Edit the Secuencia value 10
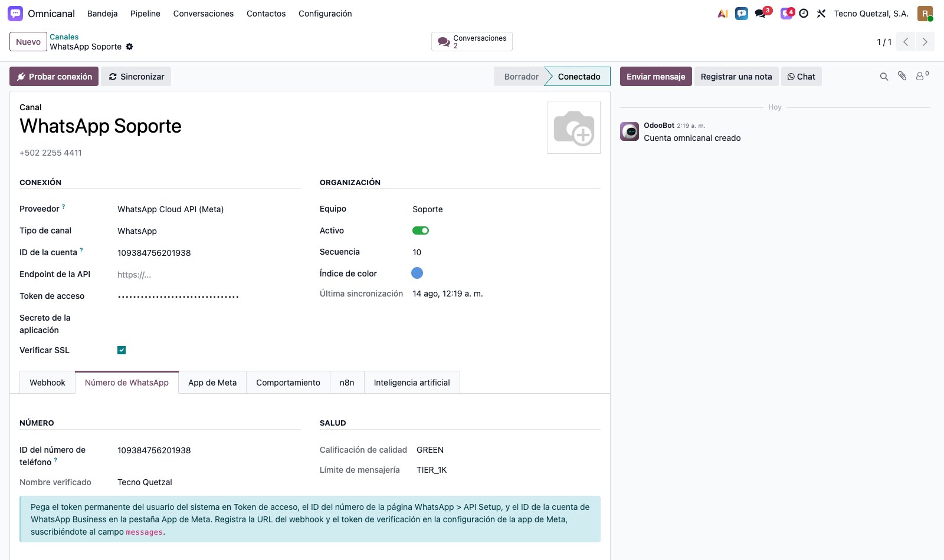This screenshot has height=560, width=944. click(x=506, y=252)
